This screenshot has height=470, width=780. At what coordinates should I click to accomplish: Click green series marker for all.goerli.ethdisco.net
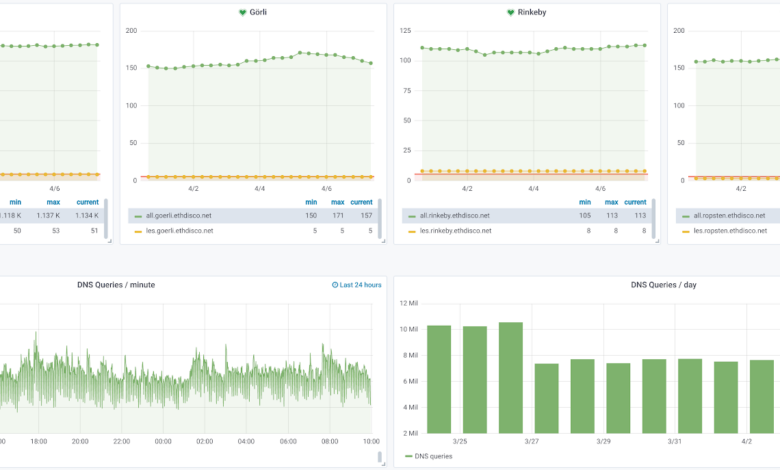pos(138,215)
